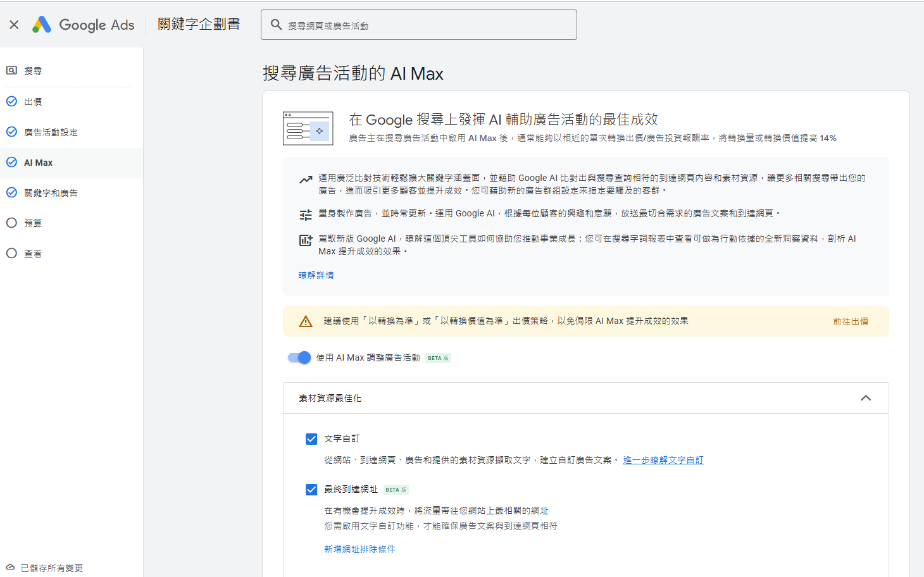Go to the 預算 step
Screen dimensions: 924x577
72,223
